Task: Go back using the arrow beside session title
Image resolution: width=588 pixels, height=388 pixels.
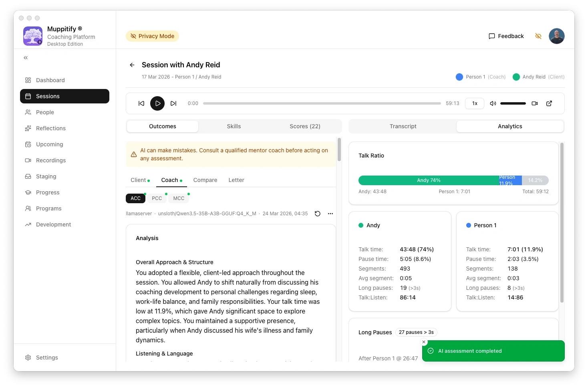Action: tap(132, 65)
